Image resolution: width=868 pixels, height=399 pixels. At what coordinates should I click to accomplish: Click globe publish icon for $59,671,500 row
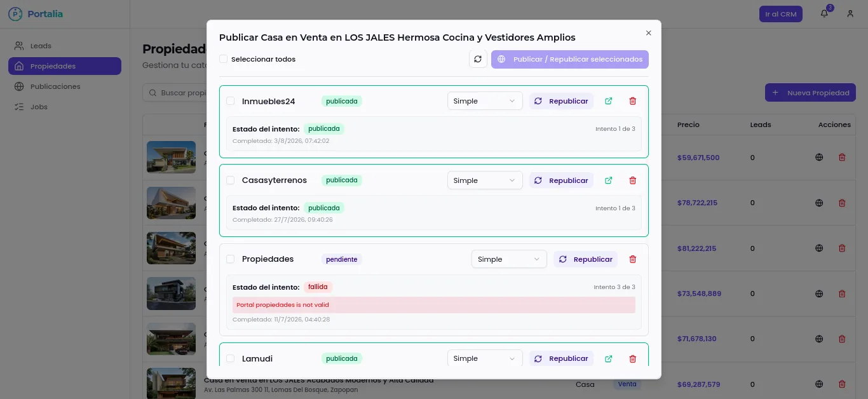[819, 158]
